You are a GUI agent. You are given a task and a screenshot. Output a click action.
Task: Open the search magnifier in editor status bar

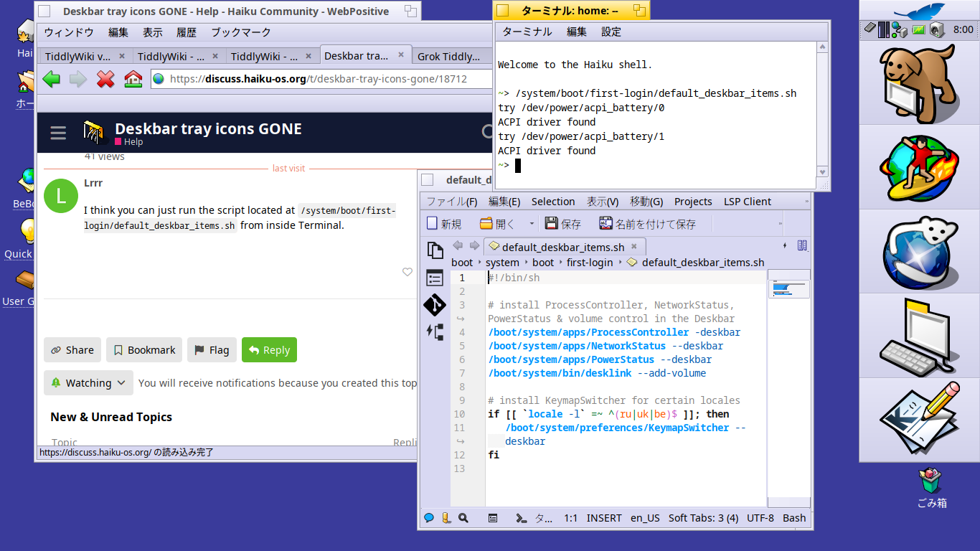(463, 518)
